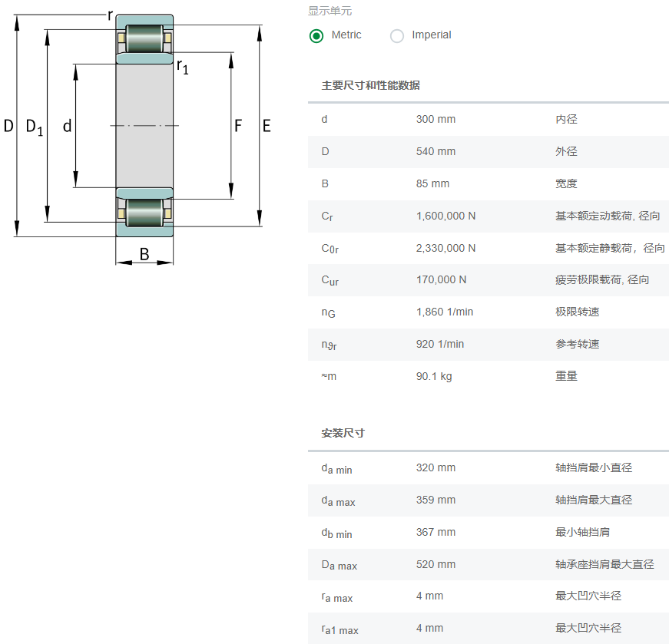This screenshot has width=669, height=644.
Task: Click the 疲劳极限载荷, 径向 description
Action: point(602,279)
